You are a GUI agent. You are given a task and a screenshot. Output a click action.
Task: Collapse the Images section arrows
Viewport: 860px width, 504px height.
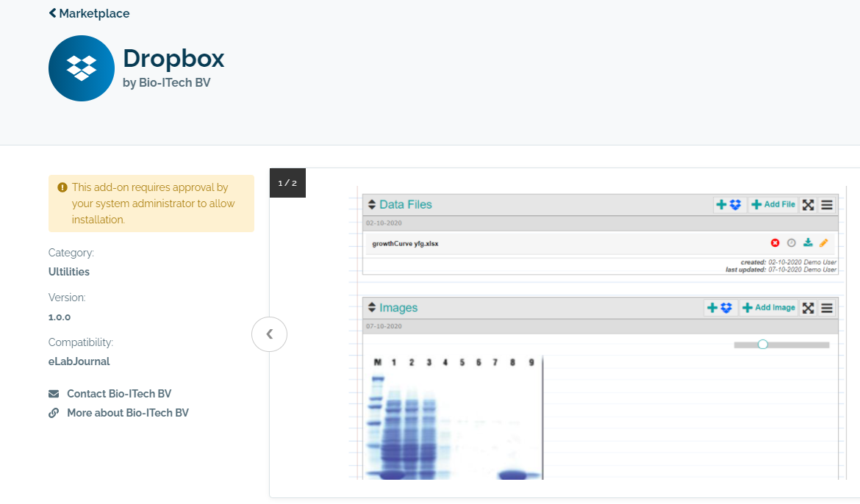[371, 308]
